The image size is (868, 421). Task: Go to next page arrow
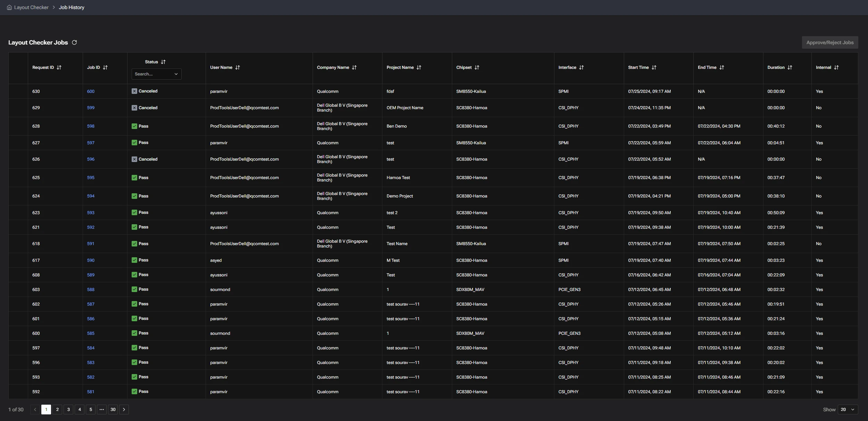click(x=124, y=410)
